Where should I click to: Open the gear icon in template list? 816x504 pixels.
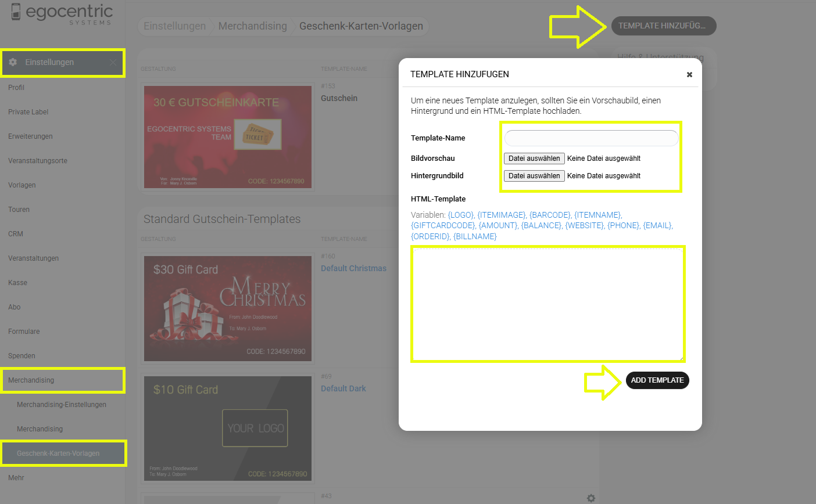tap(590, 498)
